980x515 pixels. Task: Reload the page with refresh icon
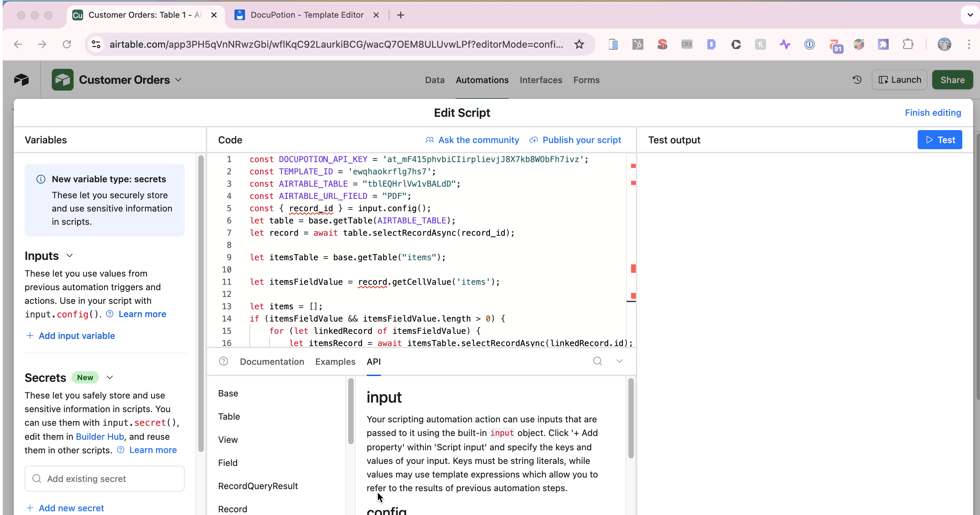67,45
